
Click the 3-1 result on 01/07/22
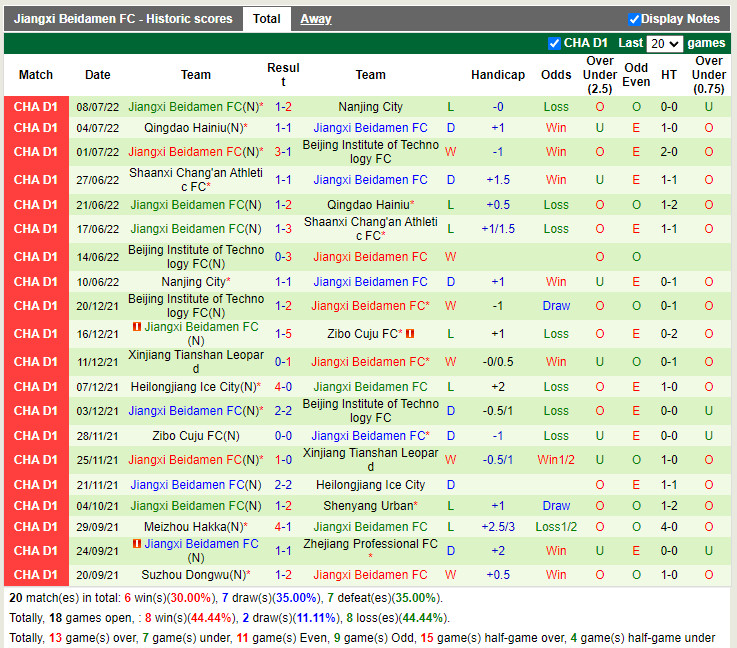click(x=283, y=152)
